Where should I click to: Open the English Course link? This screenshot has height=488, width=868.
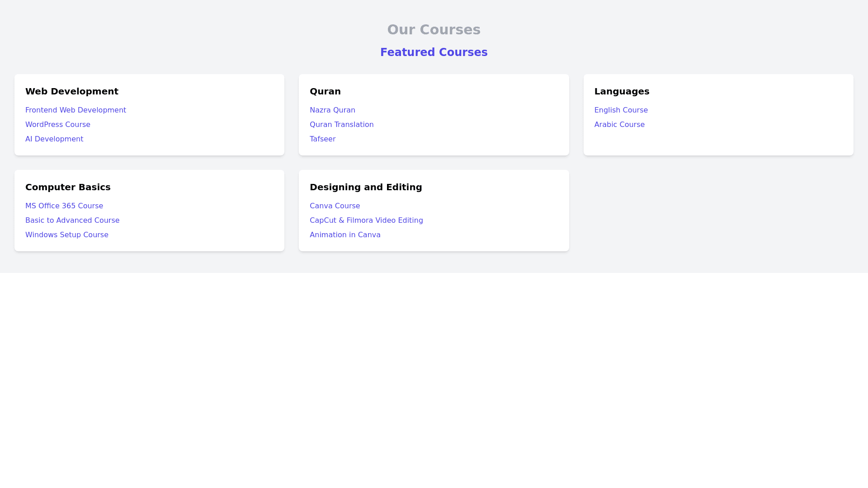tap(621, 110)
